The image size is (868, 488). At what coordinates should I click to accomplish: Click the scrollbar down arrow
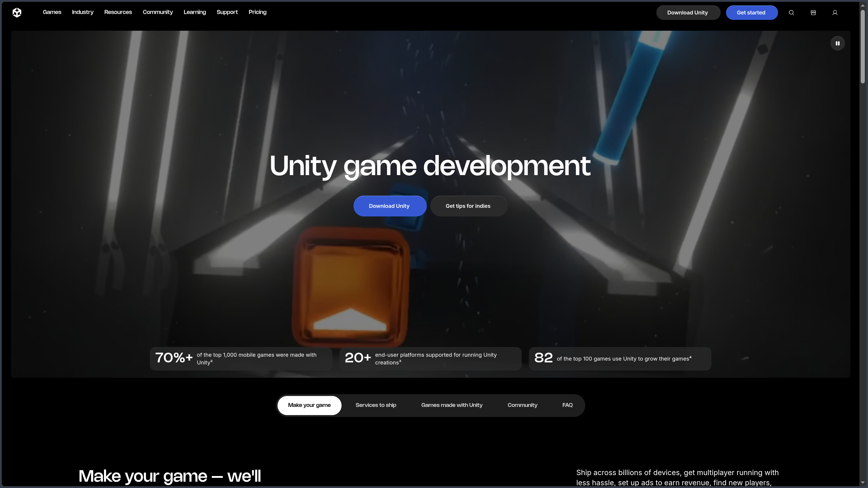tap(863, 483)
